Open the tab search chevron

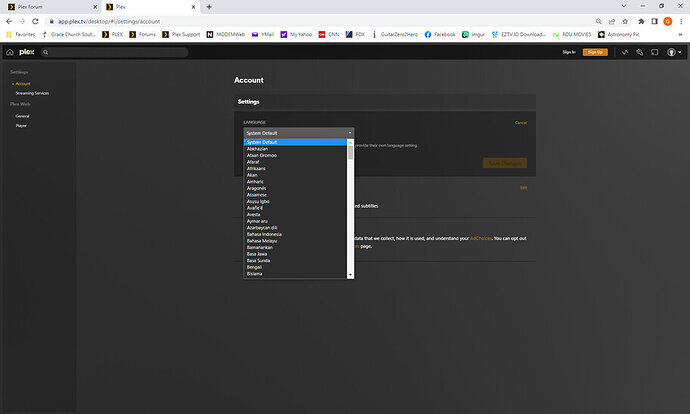[624, 6]
